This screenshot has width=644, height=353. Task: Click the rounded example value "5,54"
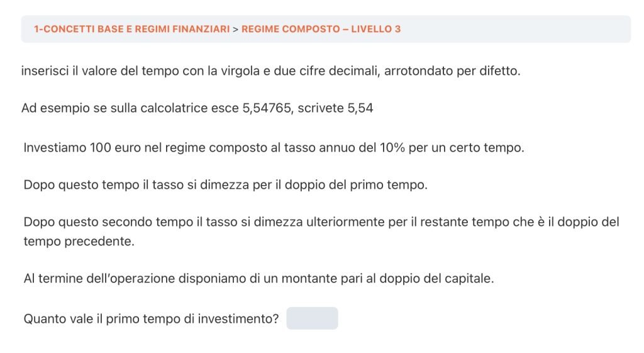click(360, 108)
